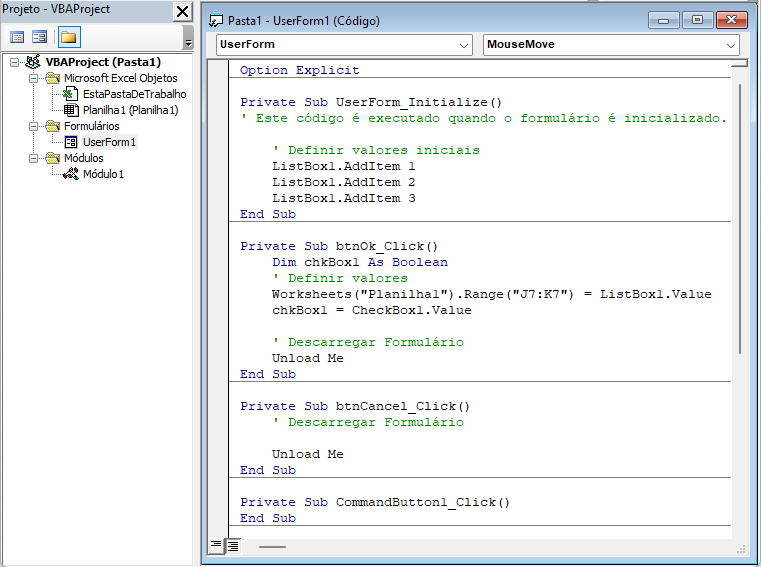Viewport: 761px width, 567px height.
Task: Click the Formulários folder label
Action: (92, 126)
